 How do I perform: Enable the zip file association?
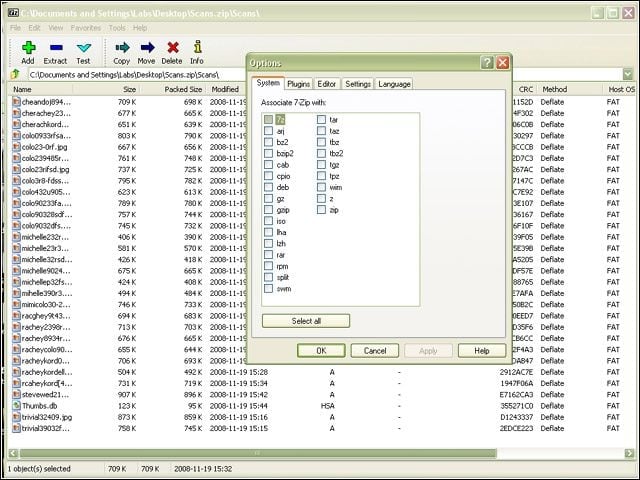point(321,210)
